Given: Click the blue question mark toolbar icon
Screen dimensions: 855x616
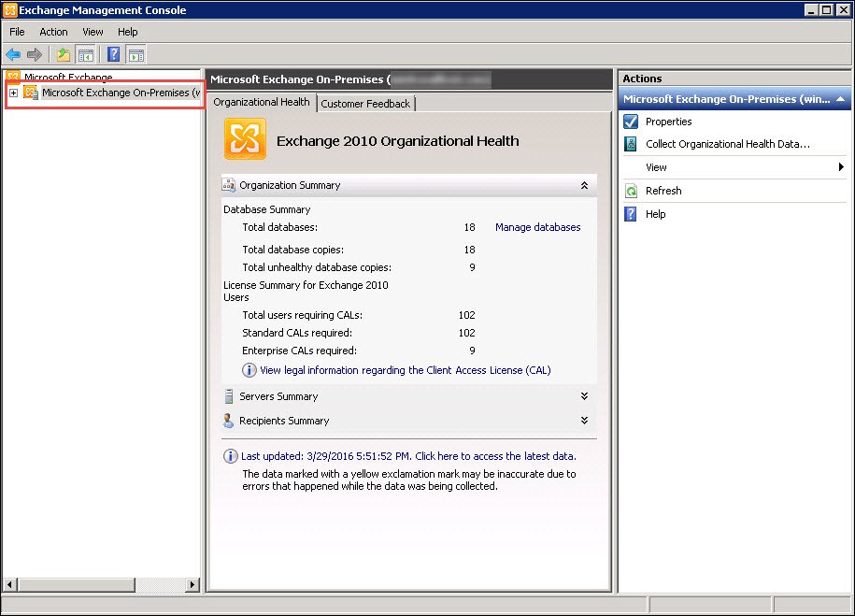Looking at the screenshot, I should tap(113, 54).
